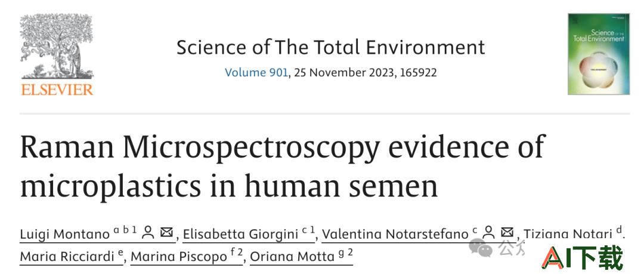Open author Valentina Notarstefano's details
Viewport: 644px width, 274px height.
[x=395, y=234]
